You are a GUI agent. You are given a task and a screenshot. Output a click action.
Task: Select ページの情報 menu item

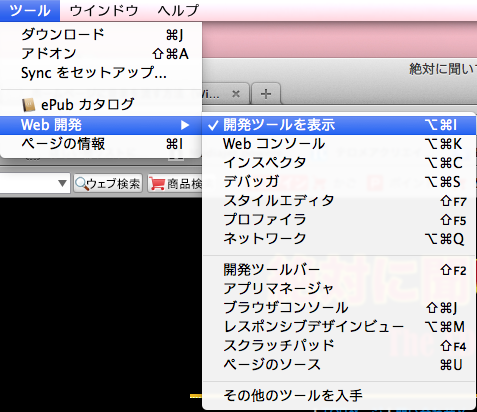pos(101,144)
